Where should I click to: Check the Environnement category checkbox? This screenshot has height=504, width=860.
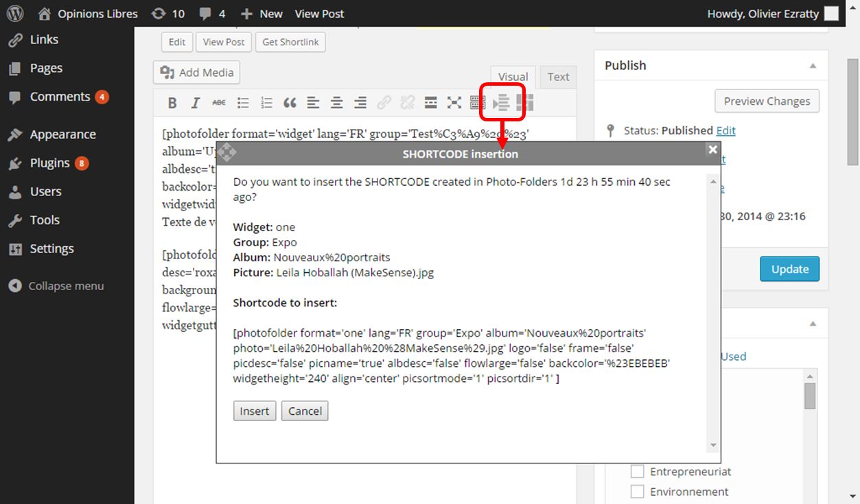coord(638,492)
